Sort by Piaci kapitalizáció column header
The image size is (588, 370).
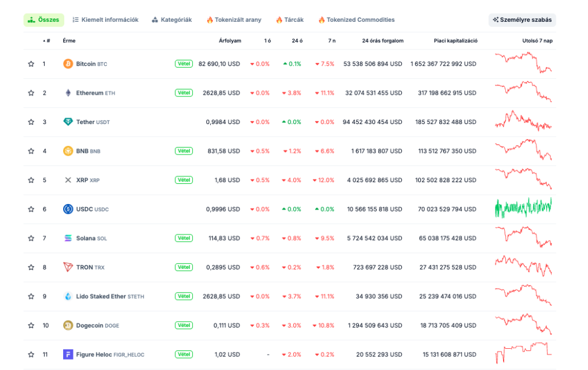(455, 41)
